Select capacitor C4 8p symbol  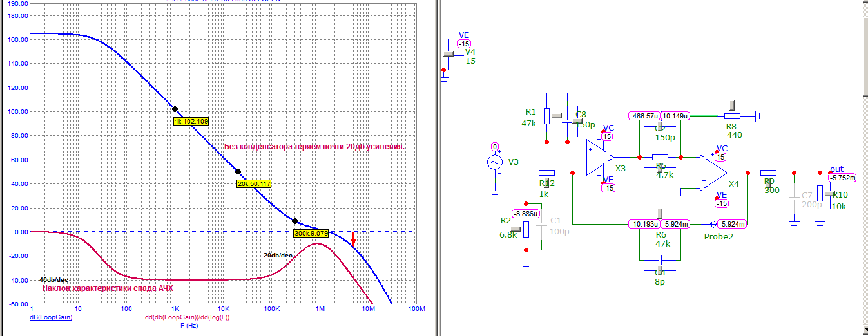click(x=660, y=259)
